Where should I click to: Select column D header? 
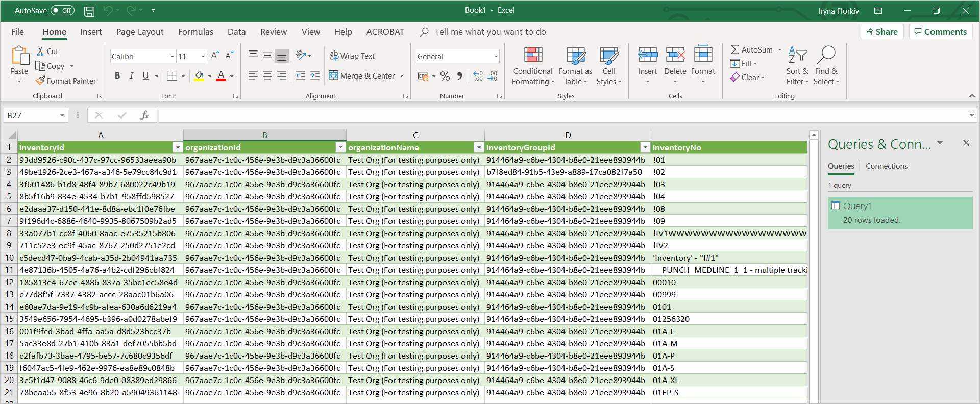568,135
